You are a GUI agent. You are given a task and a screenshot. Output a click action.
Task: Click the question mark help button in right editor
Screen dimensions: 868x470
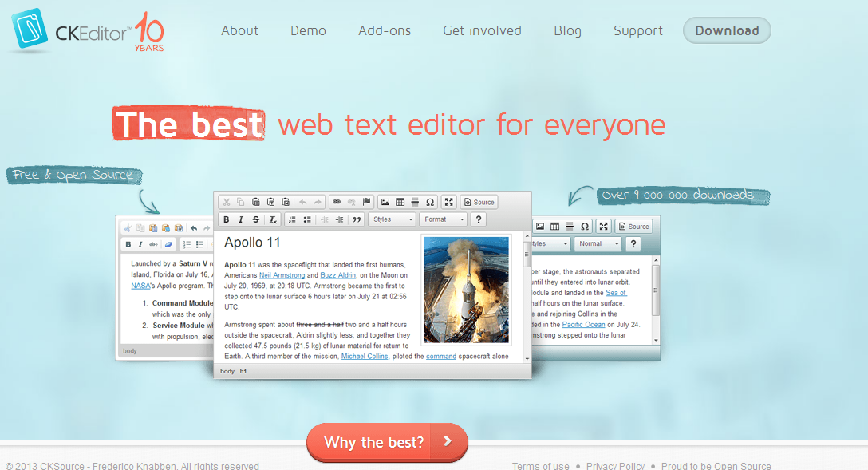pyautogui.click(x=633, y=243)
